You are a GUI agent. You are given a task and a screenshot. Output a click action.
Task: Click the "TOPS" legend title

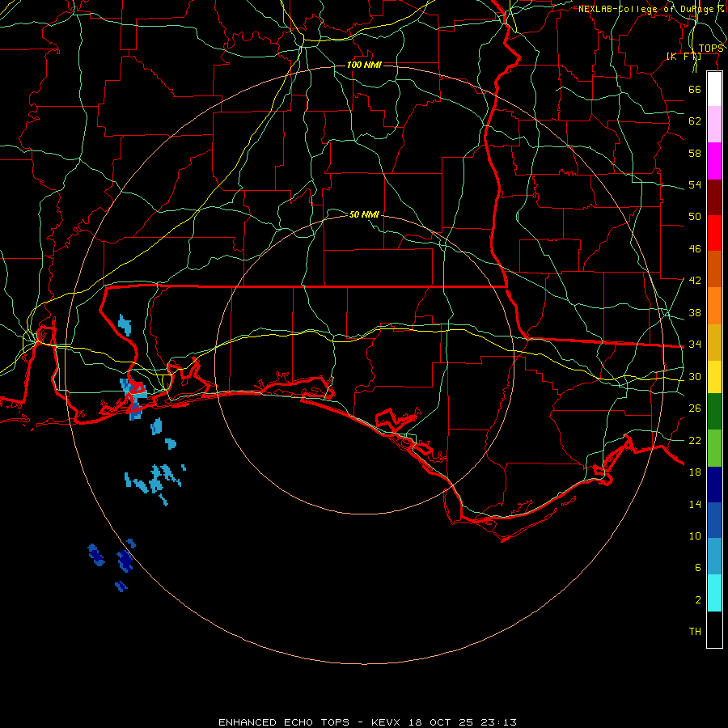coord(711,49)
